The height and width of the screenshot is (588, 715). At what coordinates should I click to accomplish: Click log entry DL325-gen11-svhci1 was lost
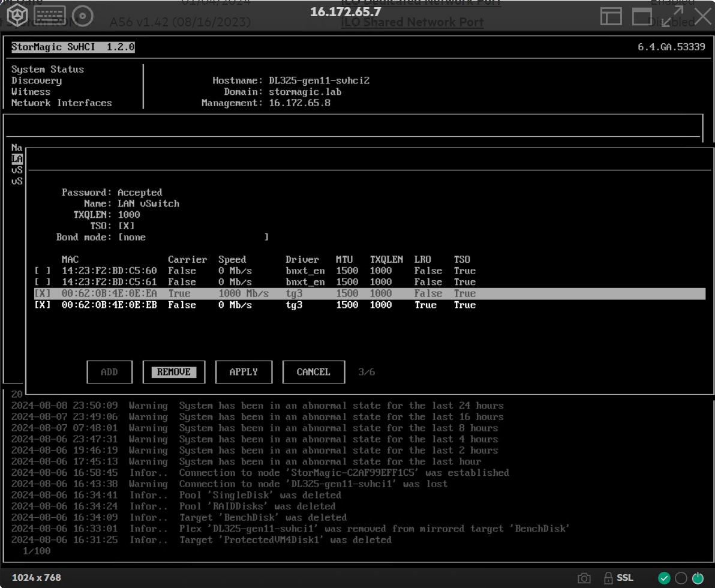click(229, 484)
